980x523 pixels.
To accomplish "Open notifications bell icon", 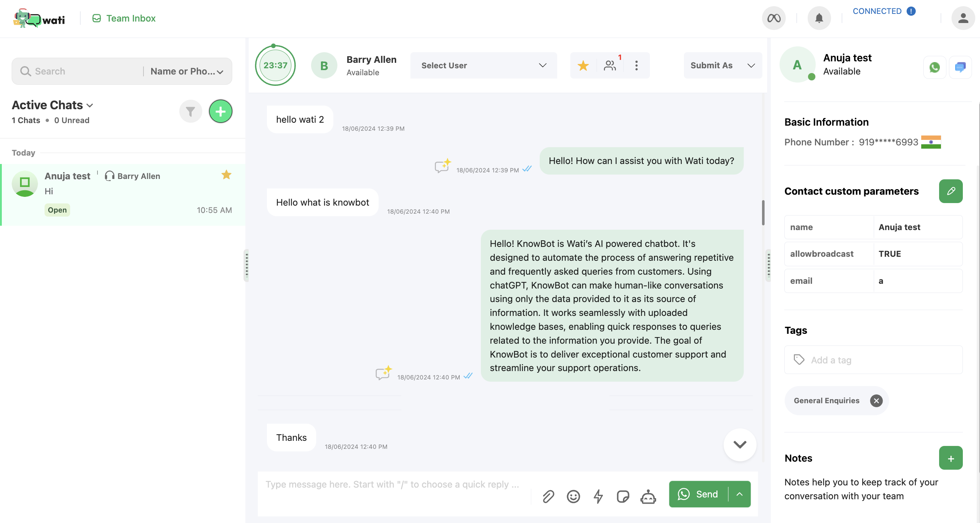I will (x=819, y=18).
